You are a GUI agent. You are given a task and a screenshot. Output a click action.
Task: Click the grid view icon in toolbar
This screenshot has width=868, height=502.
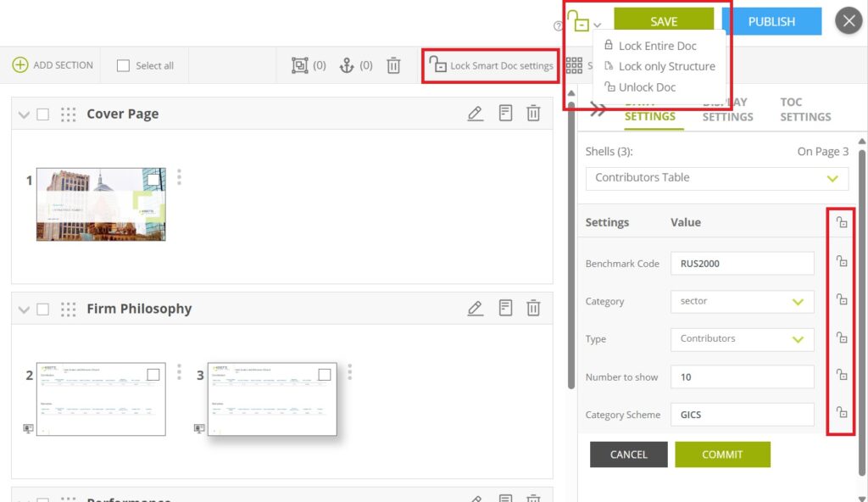pyautogui.click(x=574, y=65)
